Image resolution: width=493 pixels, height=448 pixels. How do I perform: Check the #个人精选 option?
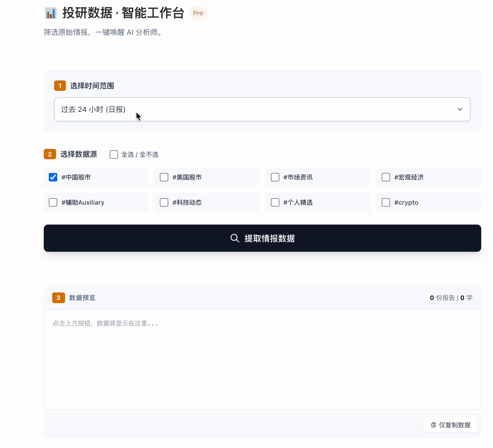tap(275, 202)
